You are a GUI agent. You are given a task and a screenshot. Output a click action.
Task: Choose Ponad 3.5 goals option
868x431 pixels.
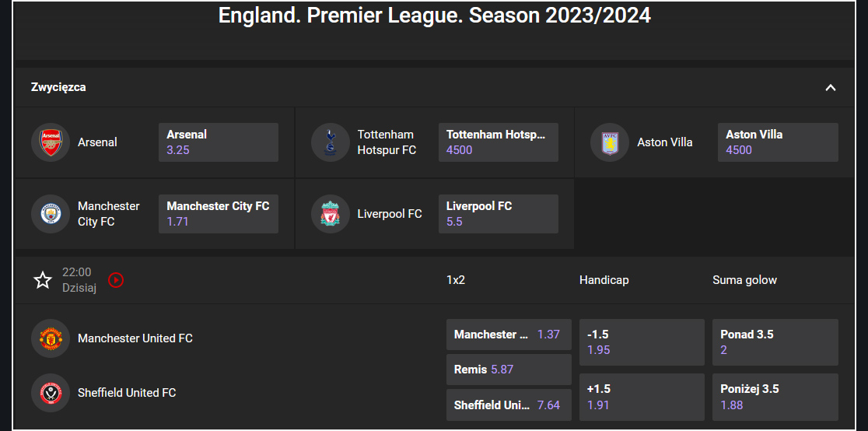[x=775, y=342]
